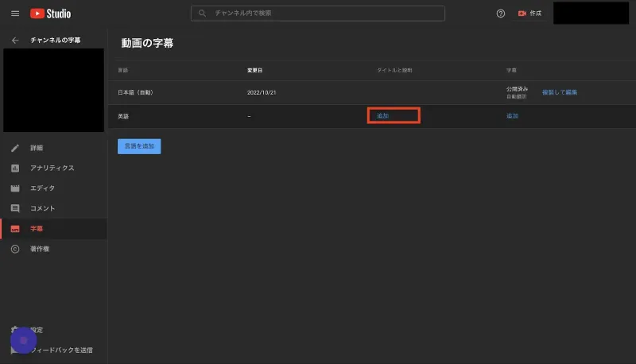
Task: Click 追加 under 字幕 for 英語
Action: point(512,116)
